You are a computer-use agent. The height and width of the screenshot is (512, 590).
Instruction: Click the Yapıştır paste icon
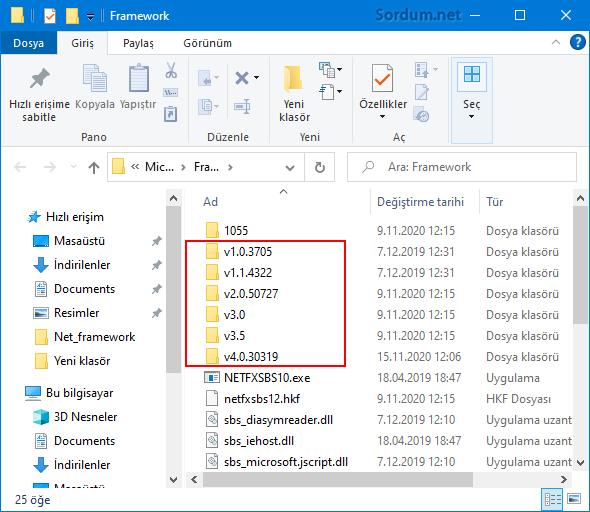[138, 78]
